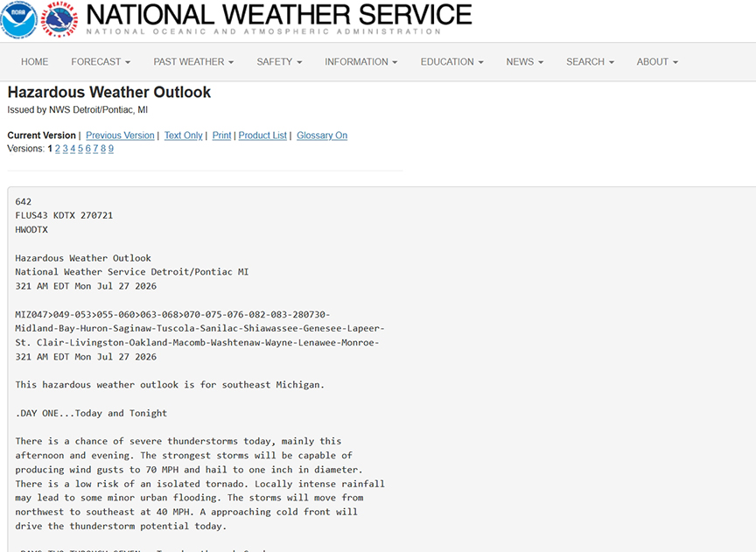
Task: Click the 'National Oceanic and Atmospheric Administration' subtitle
Action: point(263,31)
